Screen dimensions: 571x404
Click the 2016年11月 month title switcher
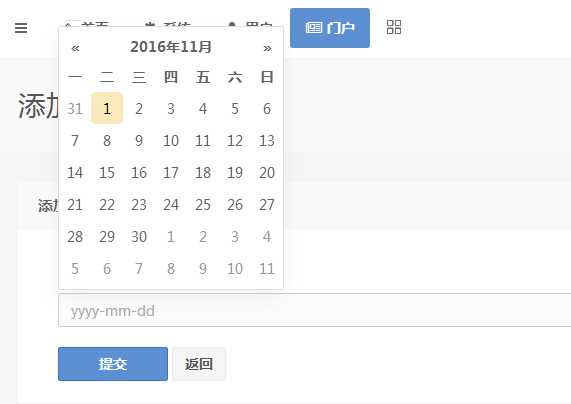[171, 47]
